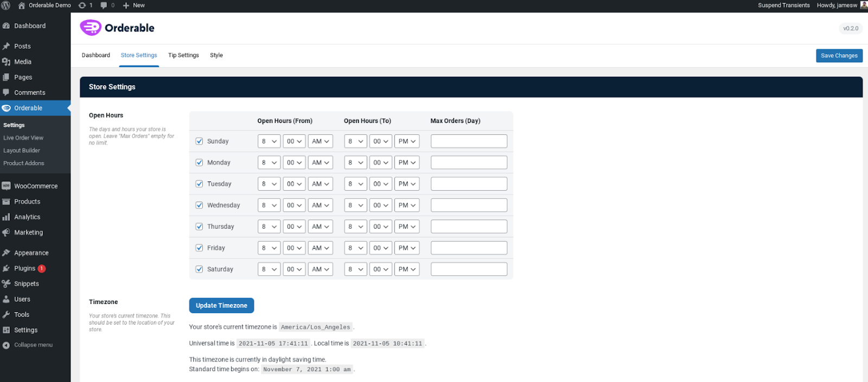The image size is (868, 382).
Task: Open Layout Builder submenu item
Action: click(22, 151)
